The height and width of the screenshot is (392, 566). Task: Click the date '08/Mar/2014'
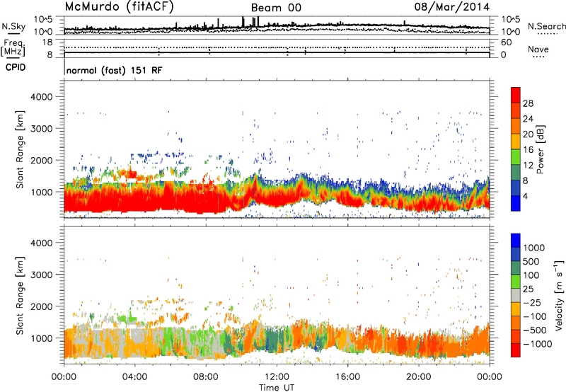point(452,7)
